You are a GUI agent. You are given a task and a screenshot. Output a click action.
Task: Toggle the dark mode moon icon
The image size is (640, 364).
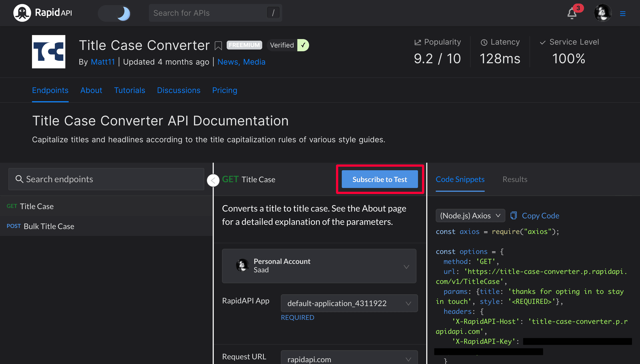coord(123,13)
